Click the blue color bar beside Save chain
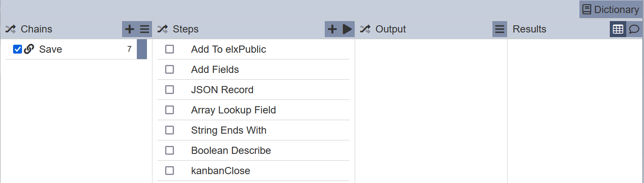The width and height of the screenshot is (644, 183). [x=142, y=49]
